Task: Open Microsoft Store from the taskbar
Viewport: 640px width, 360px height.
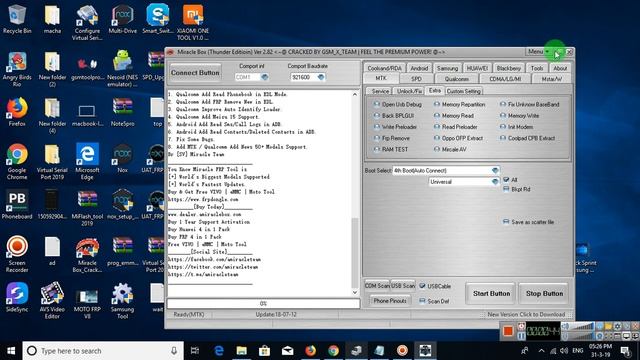Action: [x=264, y=351]
